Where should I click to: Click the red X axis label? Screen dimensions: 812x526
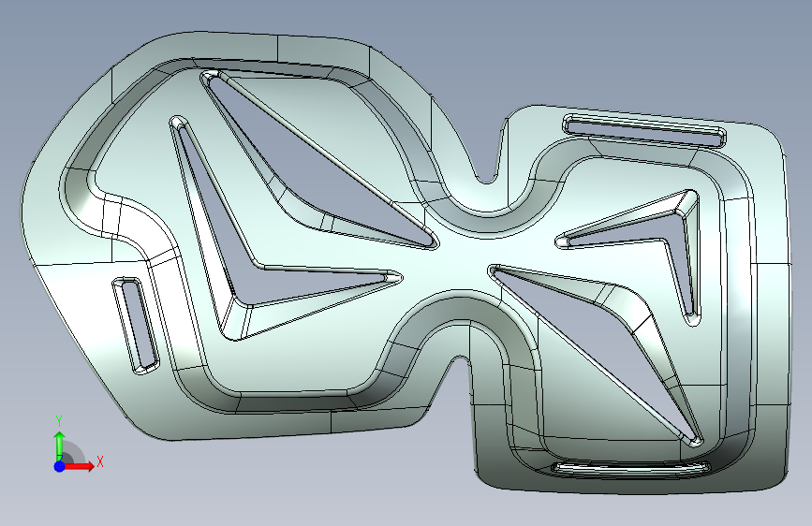(x=100, y=461)
